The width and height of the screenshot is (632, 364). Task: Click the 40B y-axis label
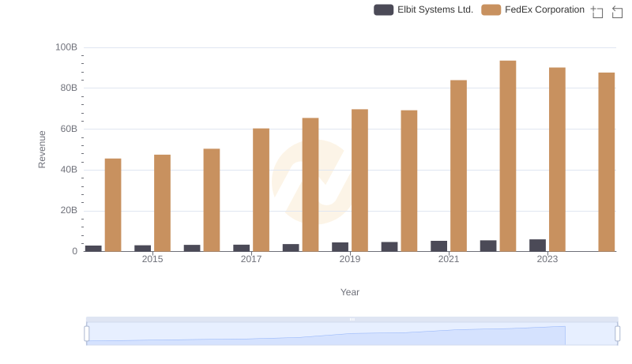point(69,170)
